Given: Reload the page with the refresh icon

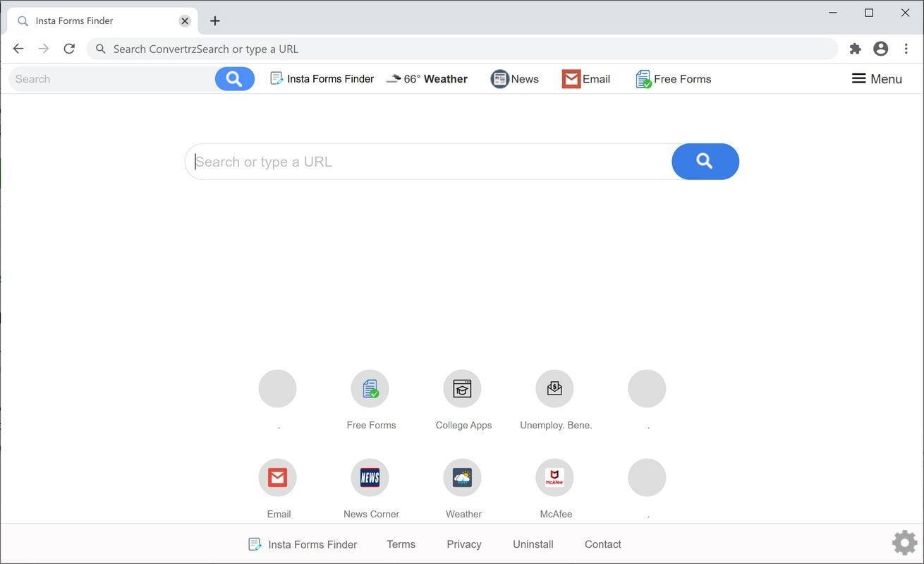Looking at the screenshot, I should pyautogui.click(x=69, y=49).
